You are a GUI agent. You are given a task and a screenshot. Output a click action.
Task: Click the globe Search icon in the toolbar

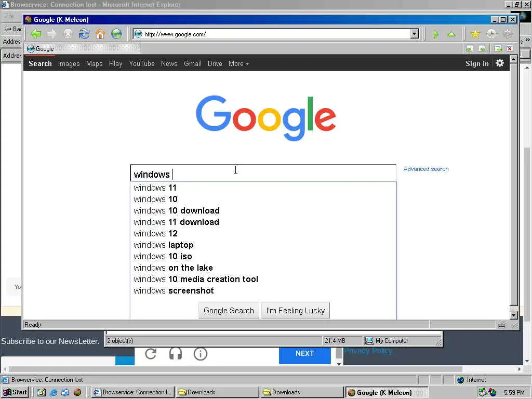(116, 34)
